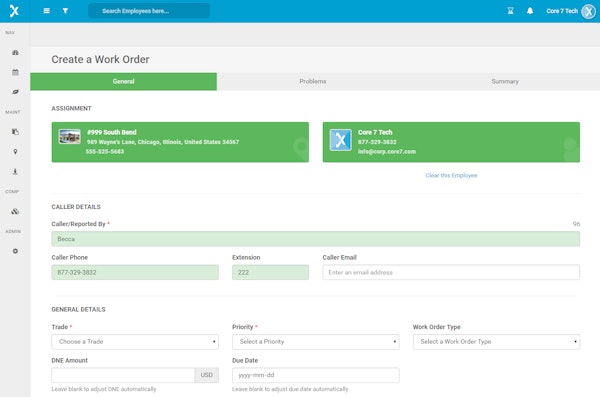Open the hamburger menu icon
600x397 pixels.
coord(47,11)
